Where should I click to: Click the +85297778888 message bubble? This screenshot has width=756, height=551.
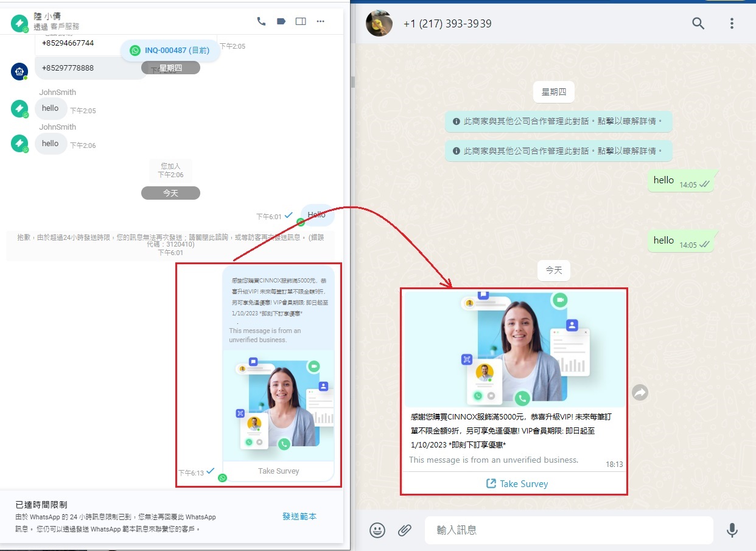click(91, 68)
